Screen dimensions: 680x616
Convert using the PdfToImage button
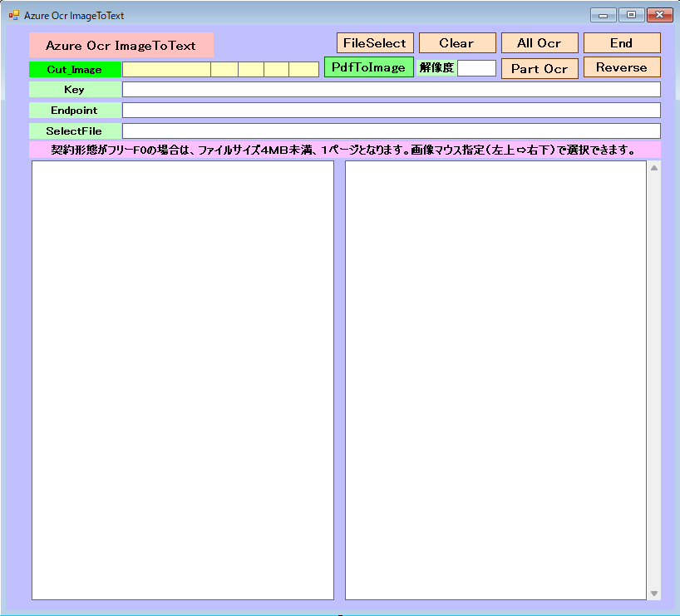click(x=368, y=67)
